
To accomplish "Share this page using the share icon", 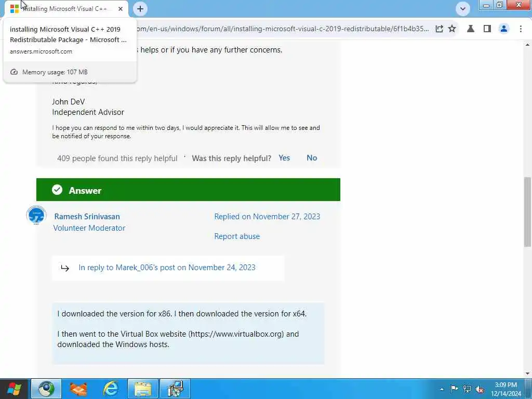I will click(440, 29).
